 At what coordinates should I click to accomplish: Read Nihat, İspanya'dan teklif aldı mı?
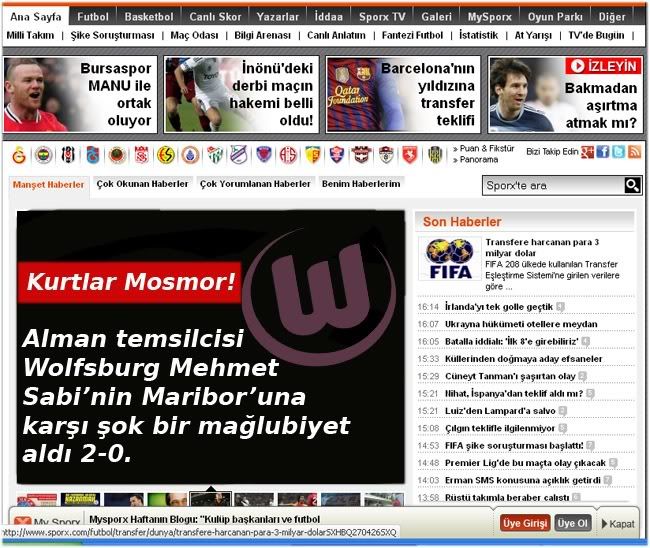(x=514, y=393)
